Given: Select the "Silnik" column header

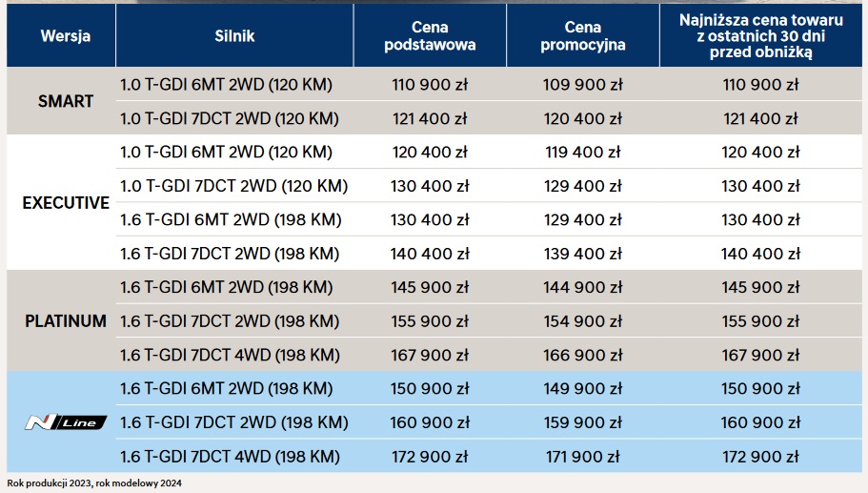Looking at the screenshot, I should coord(234,36).
